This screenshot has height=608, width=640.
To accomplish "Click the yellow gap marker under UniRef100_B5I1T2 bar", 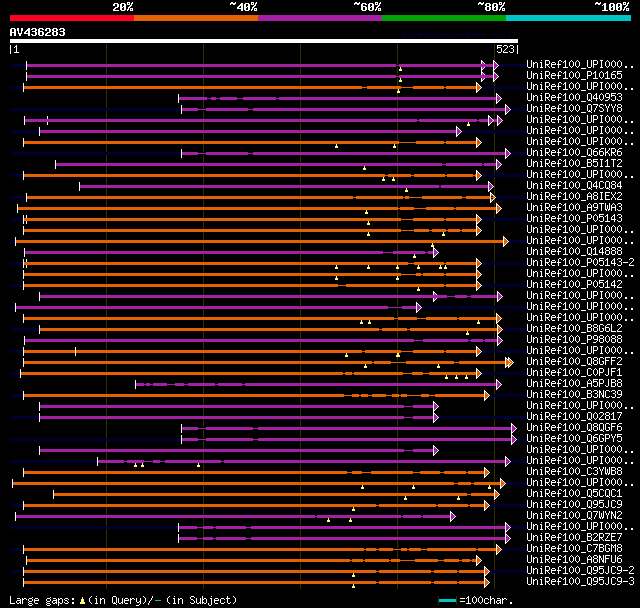I will pos(364,168).
